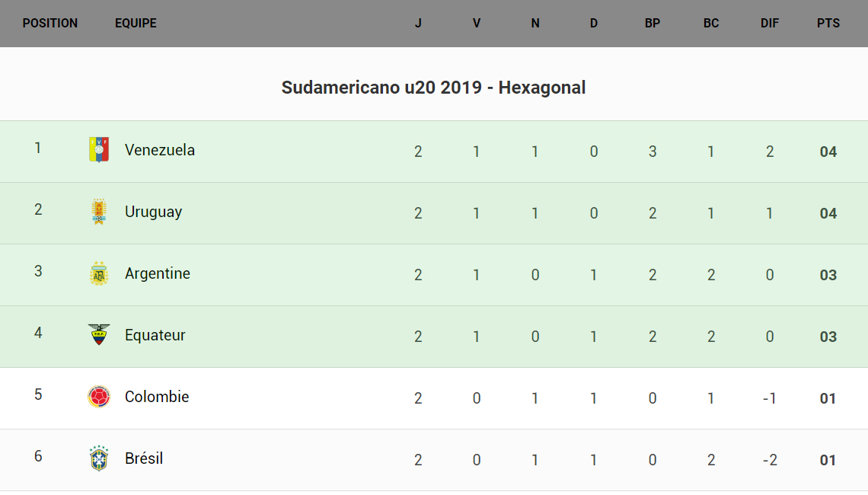The width and height of the screenshot is (868, 495).
Task: Click the BC column header
Action: pos(711,23)
